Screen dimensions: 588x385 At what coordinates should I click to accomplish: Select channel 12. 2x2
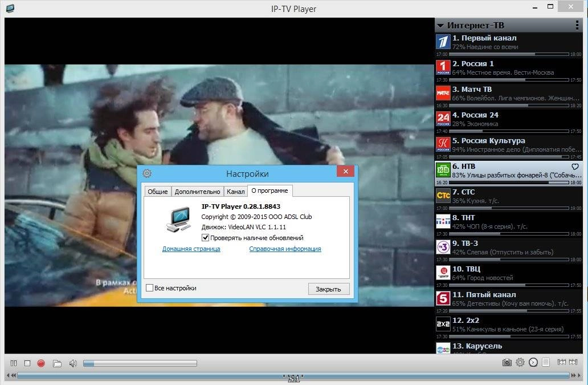[508, 327]
